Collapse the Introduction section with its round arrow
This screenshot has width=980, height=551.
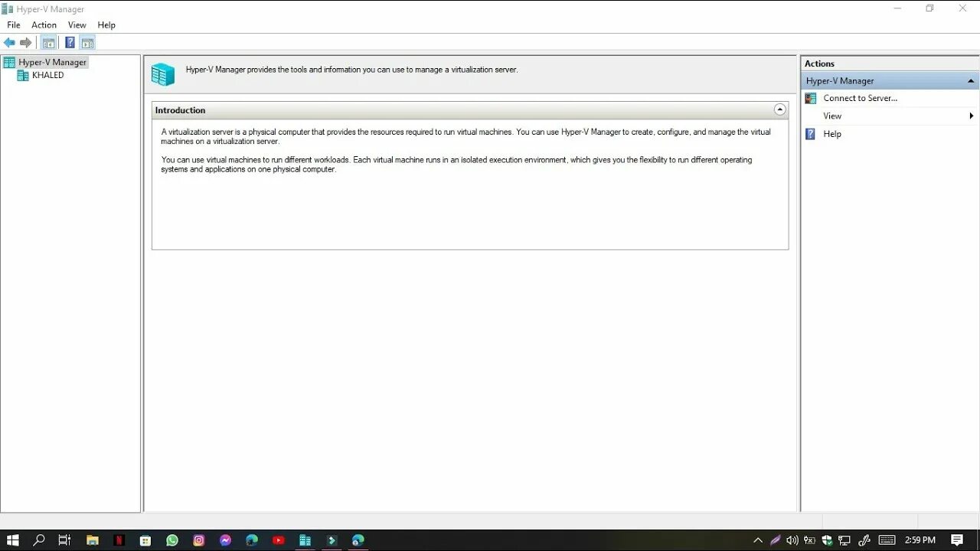pyautogui.click(x=779, y=109)
